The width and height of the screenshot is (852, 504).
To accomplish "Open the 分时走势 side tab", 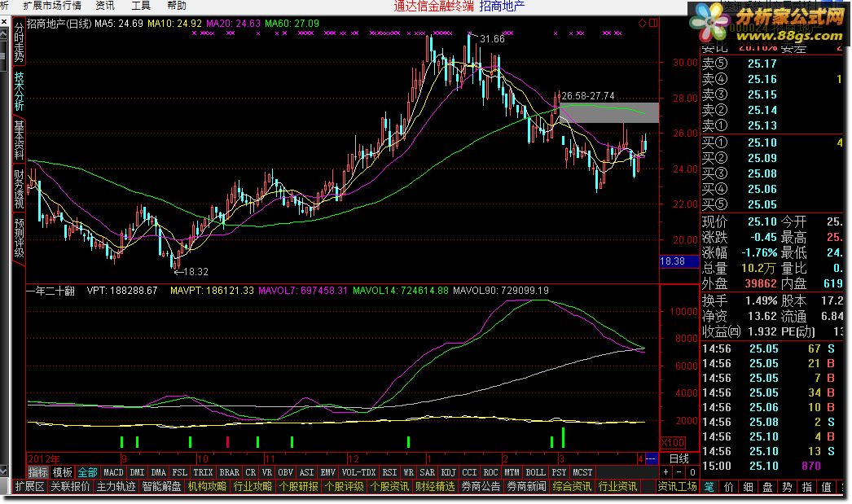I will coord(19,42).
